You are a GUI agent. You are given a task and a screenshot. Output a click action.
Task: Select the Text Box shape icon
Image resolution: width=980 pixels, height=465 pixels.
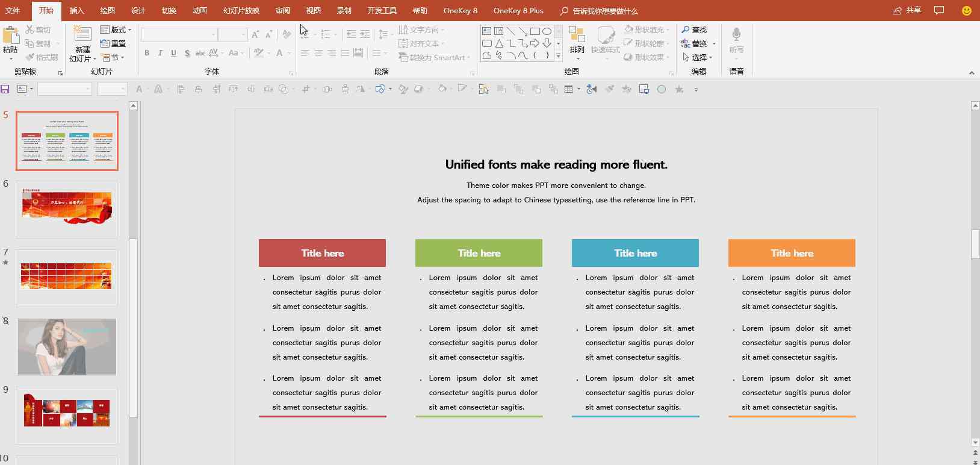coord(486,31)
